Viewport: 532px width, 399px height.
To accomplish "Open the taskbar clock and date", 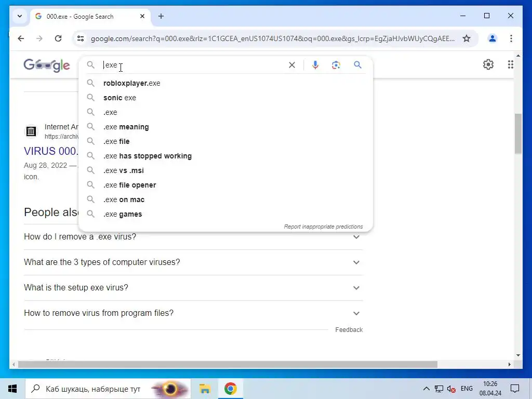I will (x=490, y=389).
